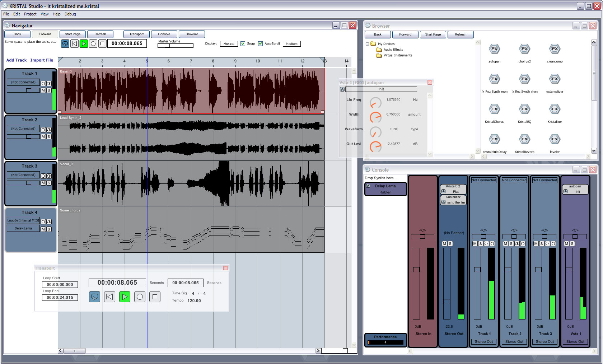The image size is (603, 364).
Task: Mute the Stereo Out console channel
Action: click(444, 243)
